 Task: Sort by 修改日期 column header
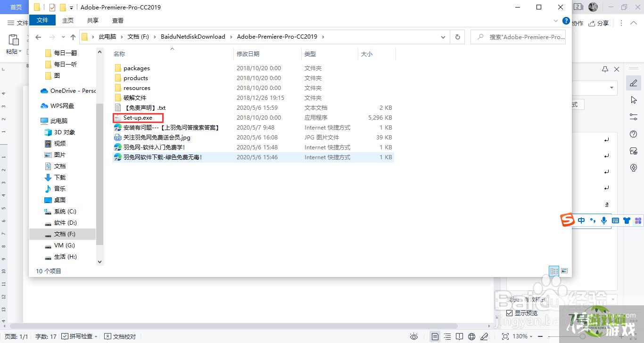point(267,54)
